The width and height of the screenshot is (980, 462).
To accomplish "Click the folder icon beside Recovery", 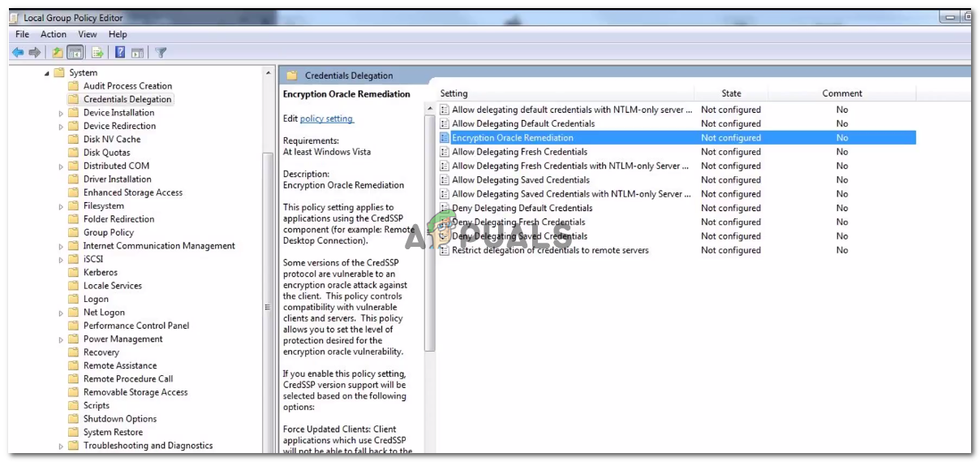I will click(73, 352).
